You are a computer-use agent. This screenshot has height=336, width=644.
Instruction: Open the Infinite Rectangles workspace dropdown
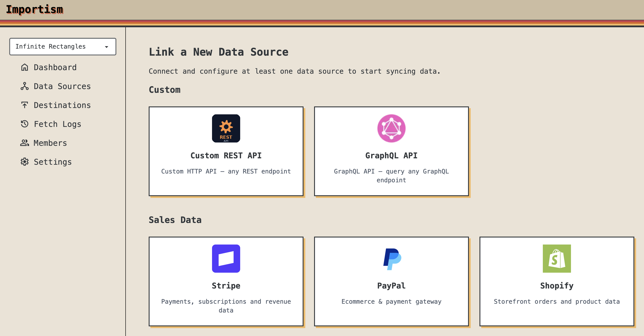point(63,46)
